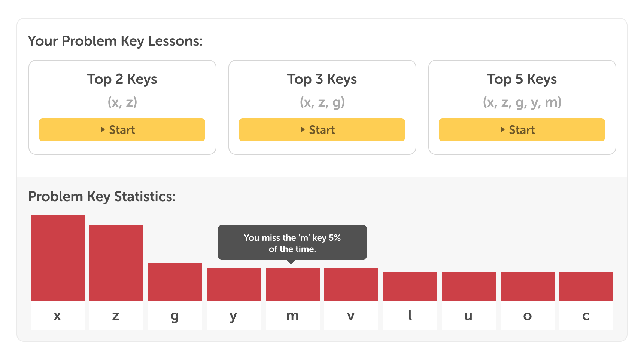The width and height of the screenshot is (644, 359).
Task: Click the play arrow on Top 3 Keys Start
Action: [x=303, y=129]
